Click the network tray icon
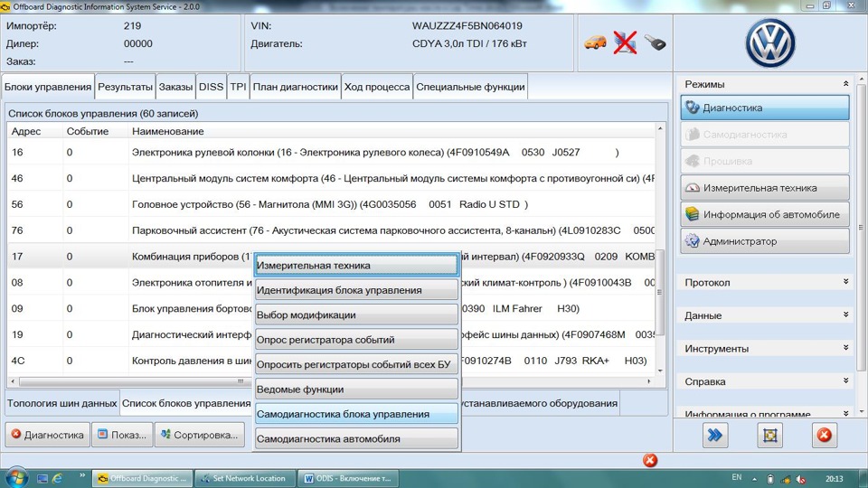Screen dimensions: 868x488 (x=786, y=479)
